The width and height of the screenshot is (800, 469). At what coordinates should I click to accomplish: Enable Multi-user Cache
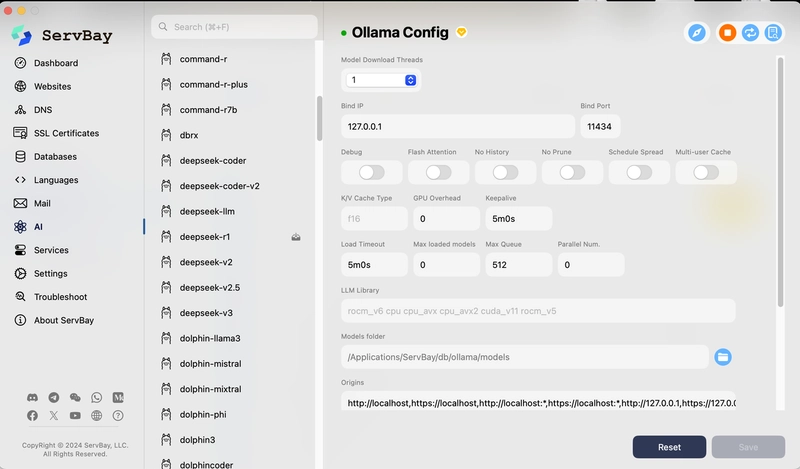pyautogui.click(x=706, y=172)
